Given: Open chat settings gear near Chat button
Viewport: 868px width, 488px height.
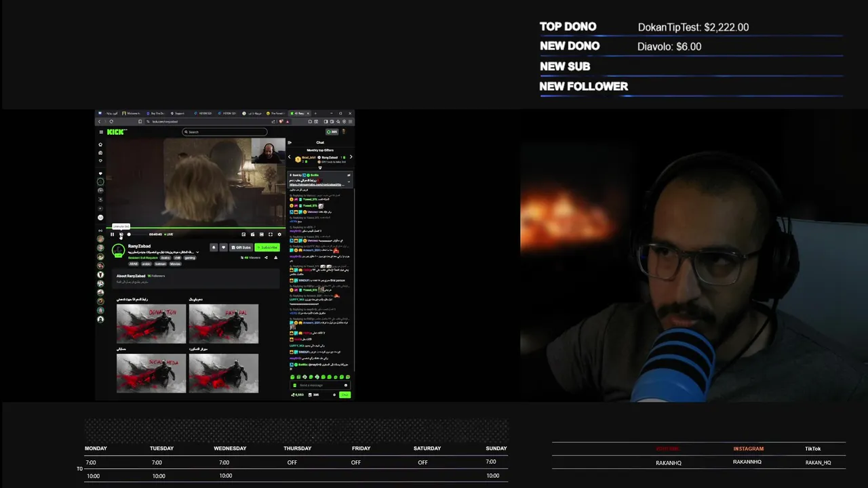Looking at the screenshot, I should pos(334,394).
